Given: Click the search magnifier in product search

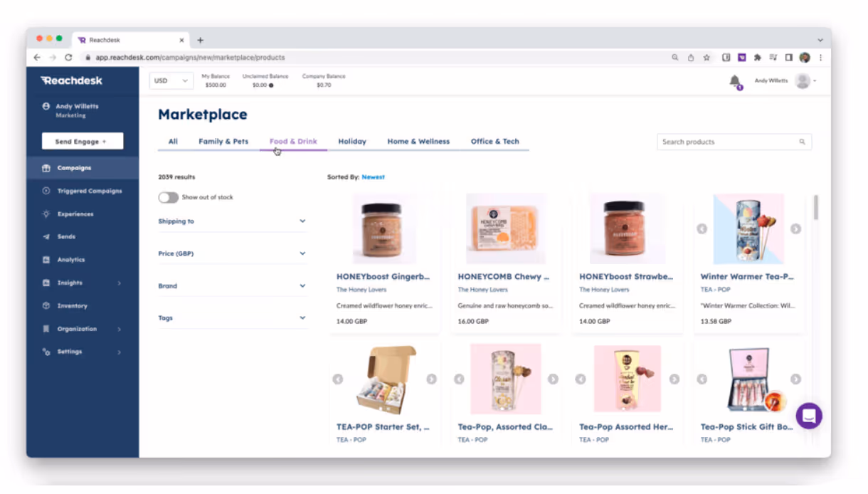Looking at the screenshot, I should (802, 142).
